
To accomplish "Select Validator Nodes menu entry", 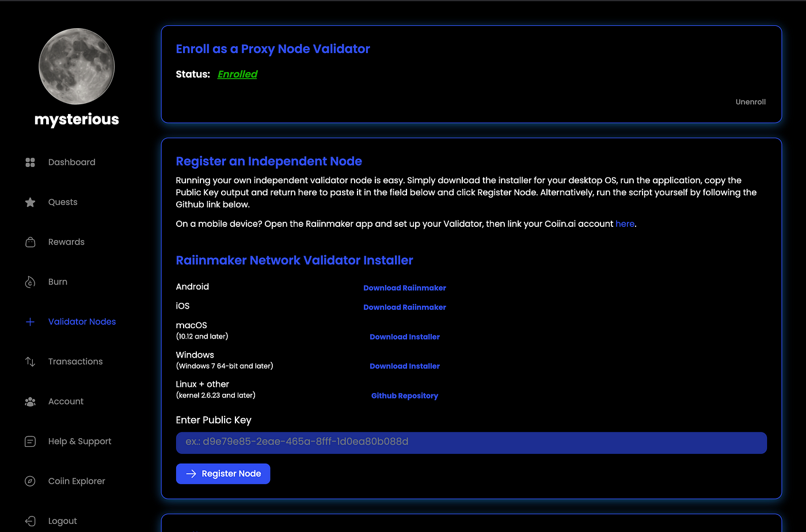I will (82, 322).
